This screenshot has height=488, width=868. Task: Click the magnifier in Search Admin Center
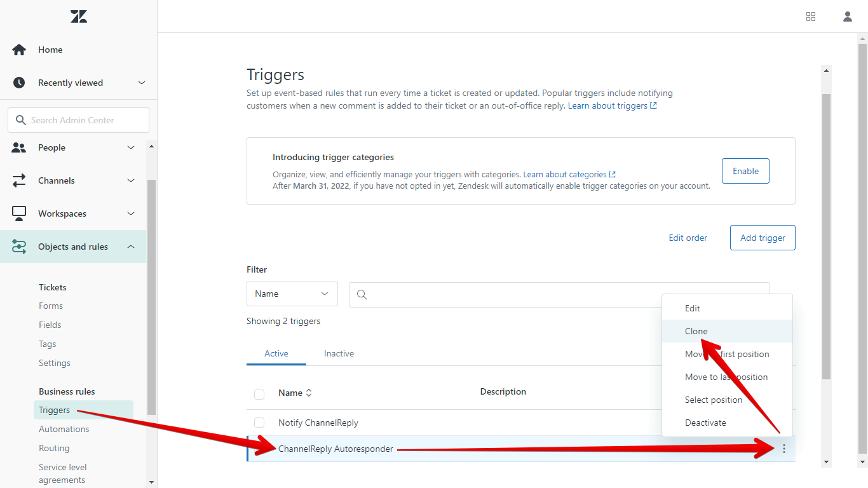pos(20,120)
